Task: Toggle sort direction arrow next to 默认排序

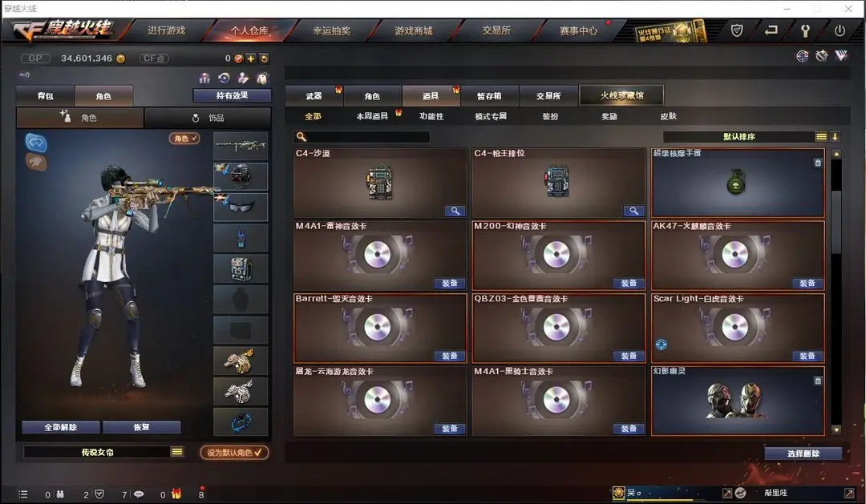Action: (835, 136)
